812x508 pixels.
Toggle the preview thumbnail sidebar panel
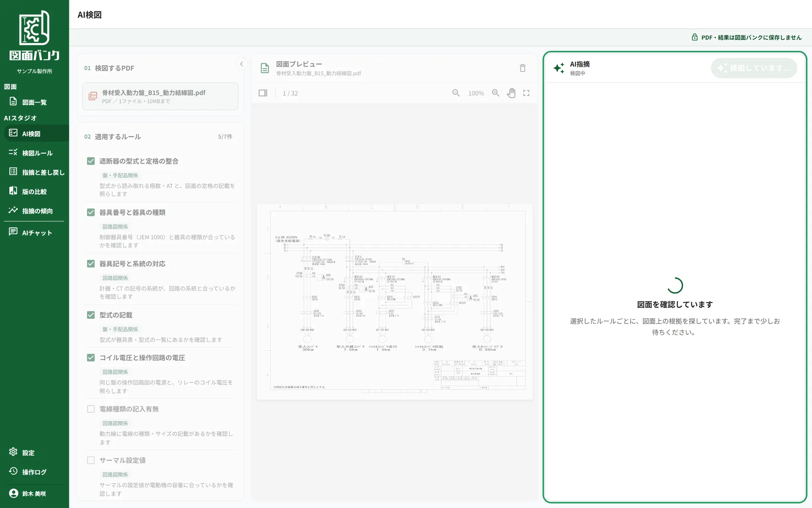click(x=263, y=93)
